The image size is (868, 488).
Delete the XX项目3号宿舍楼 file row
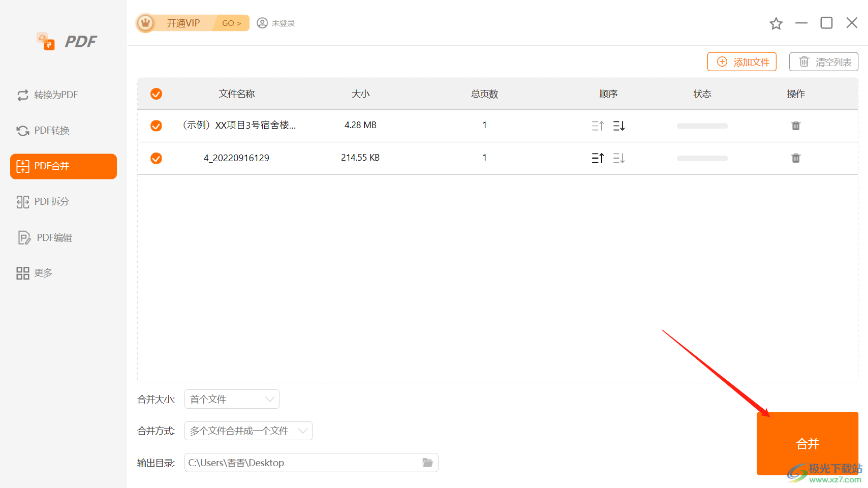(796, 126)
